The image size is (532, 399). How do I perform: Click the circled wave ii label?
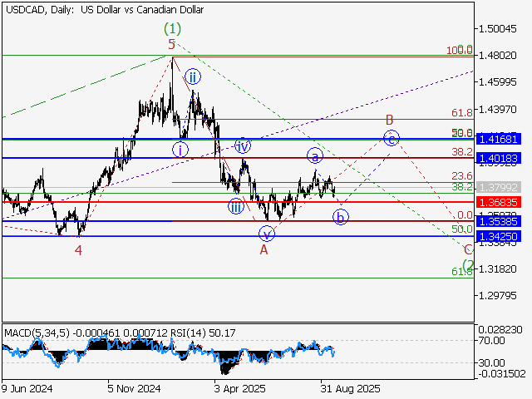[192, 76]
